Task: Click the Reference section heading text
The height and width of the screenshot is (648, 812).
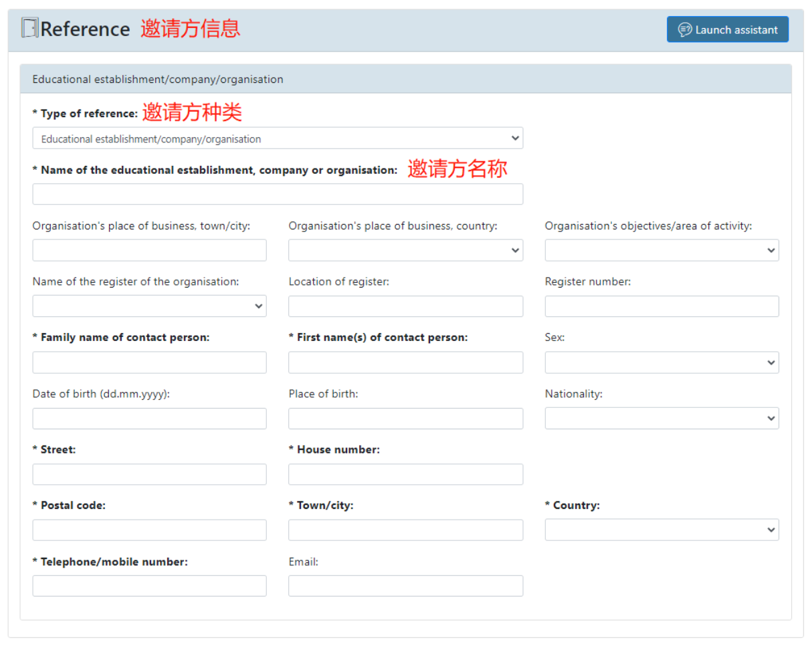Action: (85, 29)
